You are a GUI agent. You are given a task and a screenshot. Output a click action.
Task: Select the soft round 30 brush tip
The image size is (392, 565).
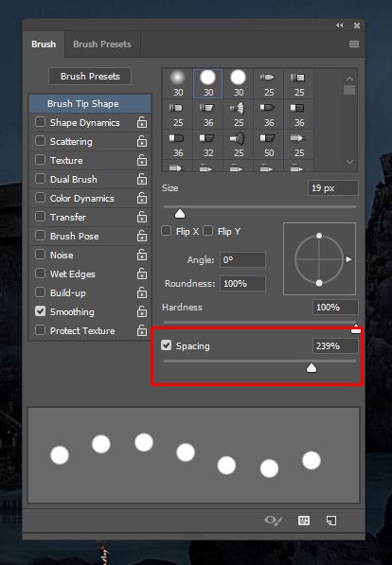(178, 83)
